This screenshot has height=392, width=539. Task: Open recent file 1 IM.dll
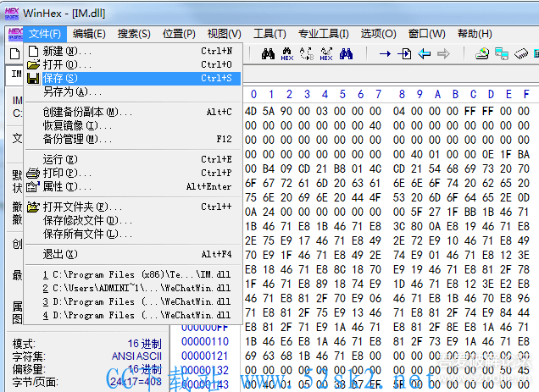click(133, 274)
